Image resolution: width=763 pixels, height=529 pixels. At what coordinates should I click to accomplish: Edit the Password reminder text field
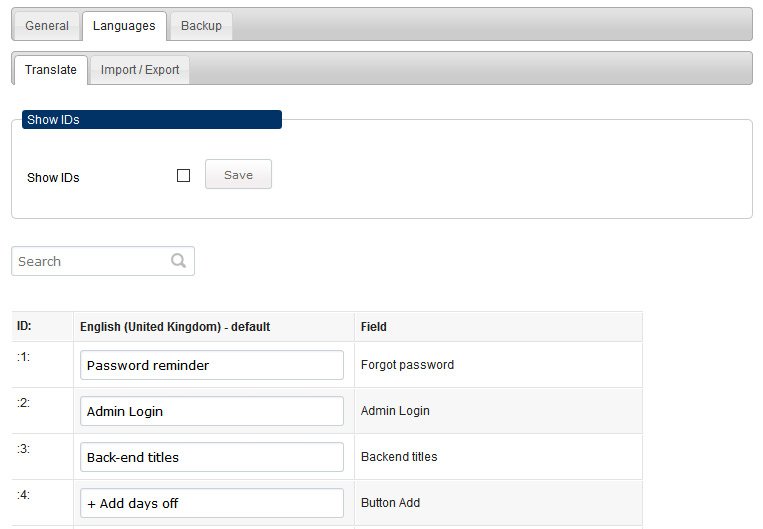click(x=212, y=365)
